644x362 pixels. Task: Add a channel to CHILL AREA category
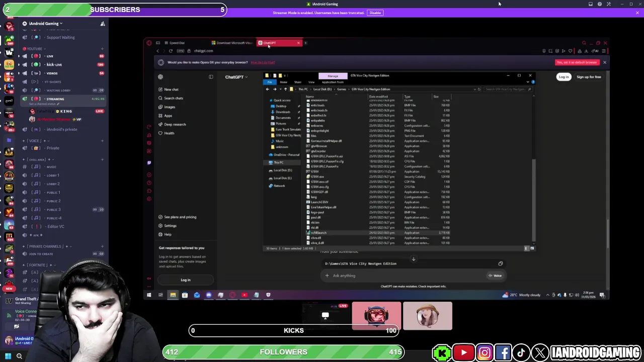click(x=102, y=159)
